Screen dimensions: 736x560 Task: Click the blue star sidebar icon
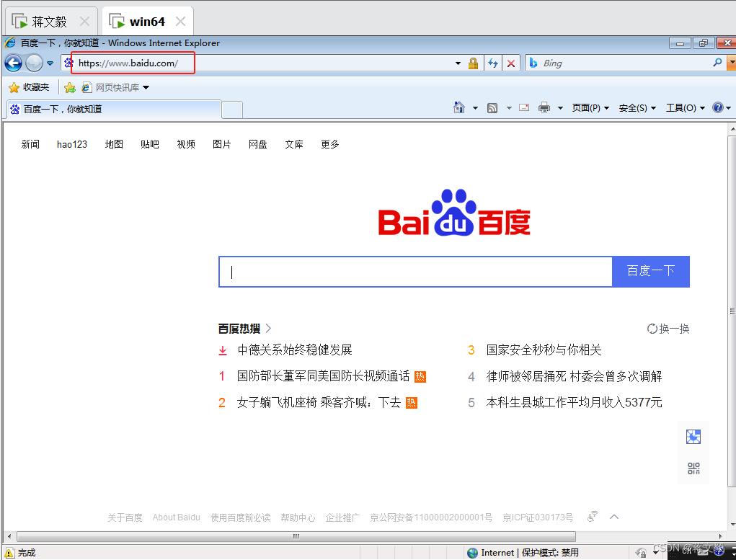pos(693,437)
